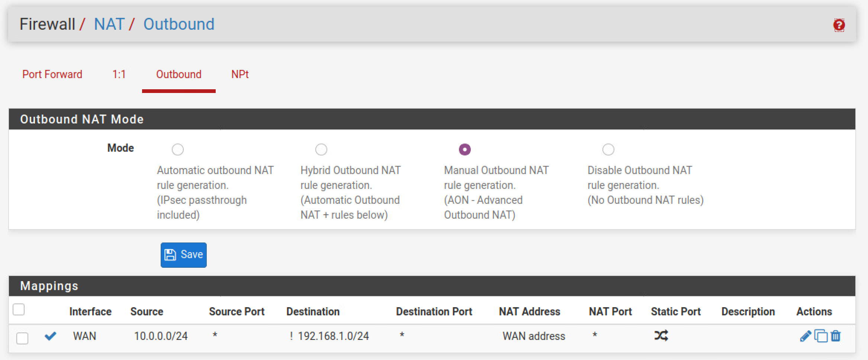Screen dimensions: 868x360
Task: Delete the WAN mapping with trash icon
Action: [x=836, y=336]
